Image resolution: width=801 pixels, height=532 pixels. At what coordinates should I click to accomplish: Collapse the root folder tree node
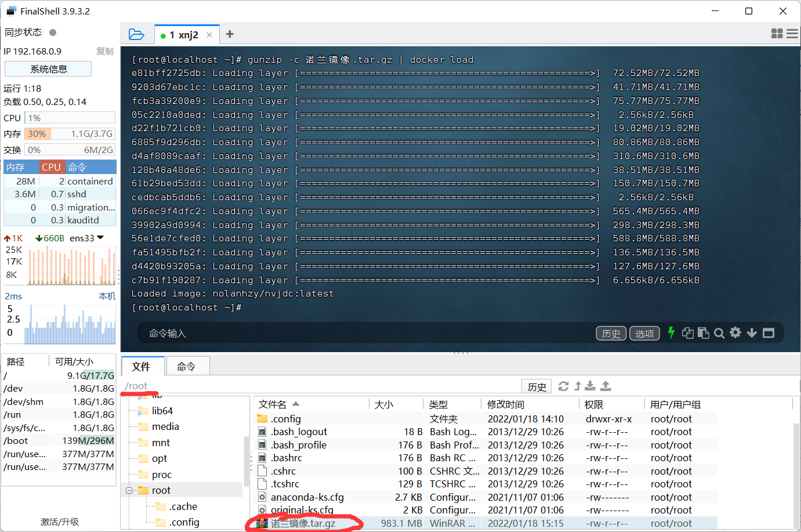pos(129,491)
